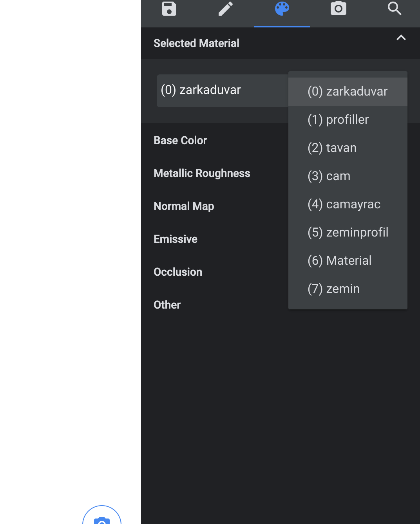Select the (2) tavan material
The height and width of the screenshot is (524, 420).
(332, 148)
